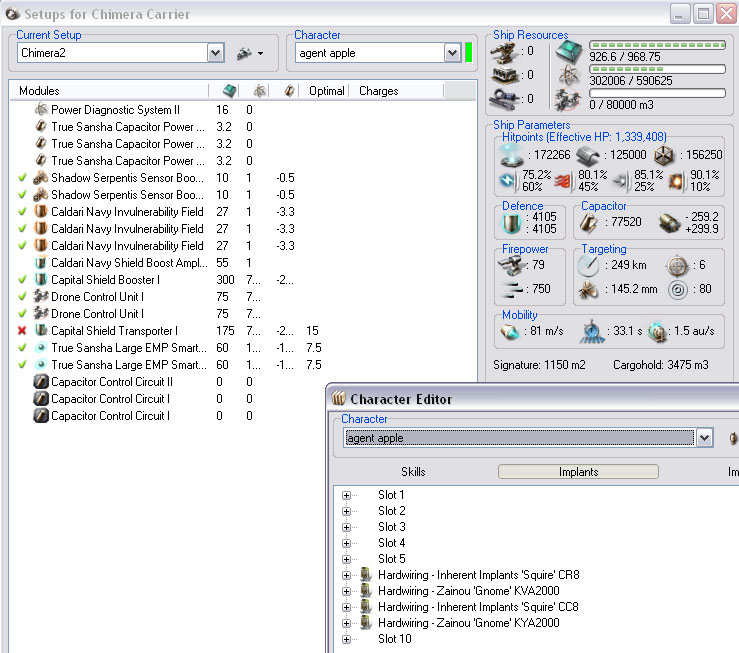Click the turret hardpoints icon in Ship Resources

point(504,52)
